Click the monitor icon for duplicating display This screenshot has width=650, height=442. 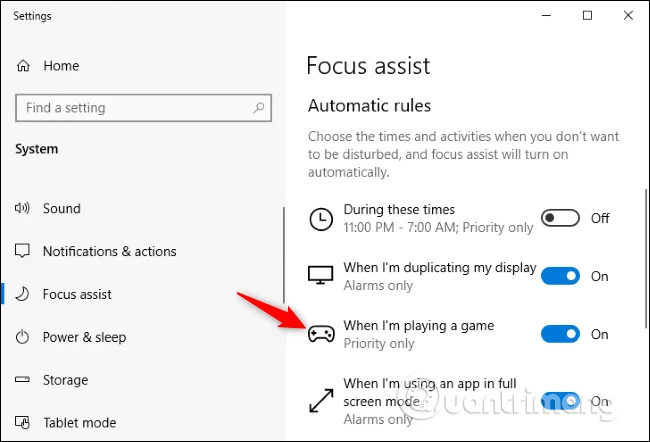click(x=320, y=275)
